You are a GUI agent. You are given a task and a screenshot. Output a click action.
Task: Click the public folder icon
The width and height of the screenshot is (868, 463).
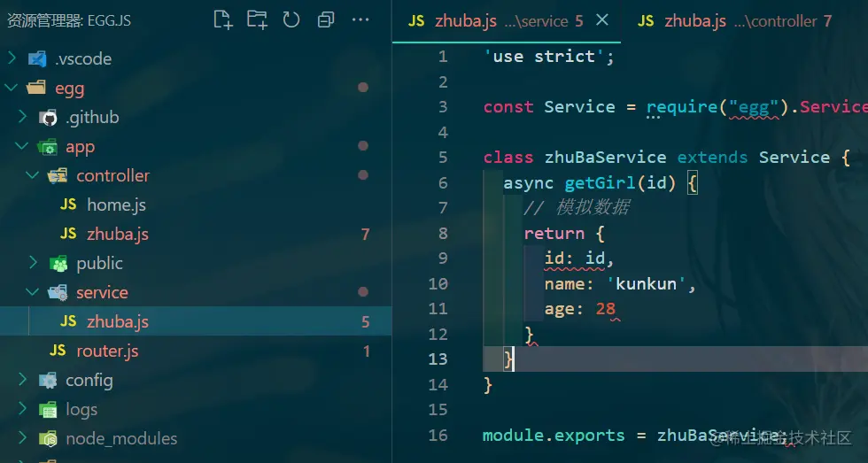click(58, 263)
